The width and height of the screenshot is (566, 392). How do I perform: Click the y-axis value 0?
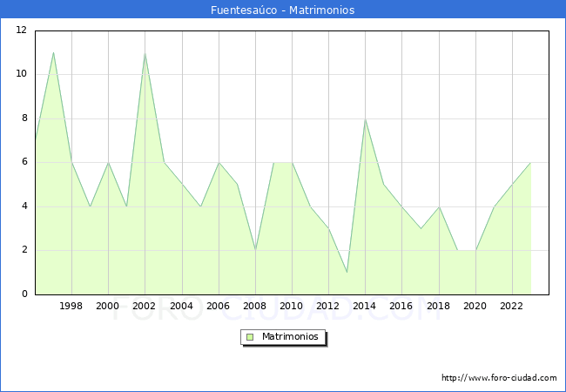(x=24, y=294)
